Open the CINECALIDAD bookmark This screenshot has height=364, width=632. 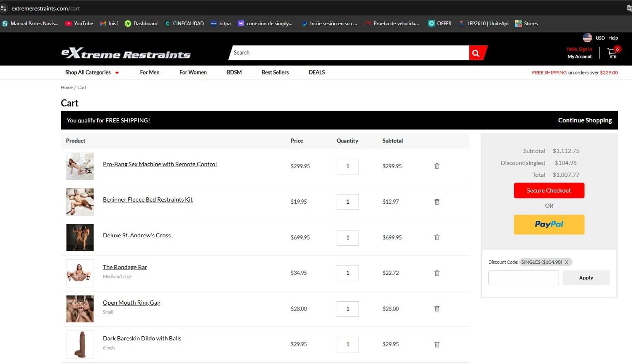pyautogui.click(x=184, y=24)
